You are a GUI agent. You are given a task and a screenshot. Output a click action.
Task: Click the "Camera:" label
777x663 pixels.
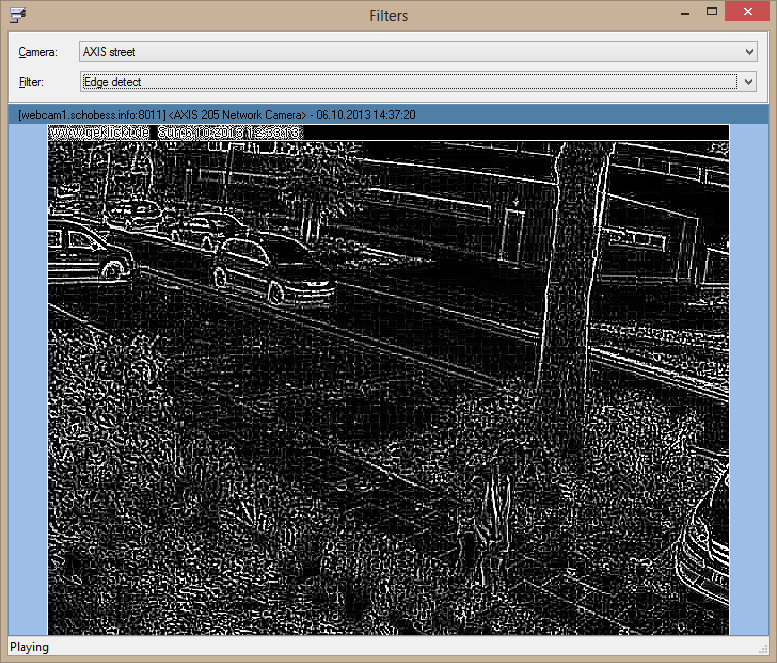pos(38,52)
